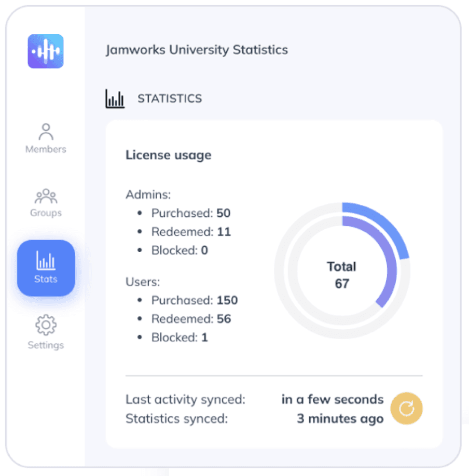This screenshot has height=476, width=469.
Task: Click the Users Purchased: 150 entry
Action: click(195, 300)
